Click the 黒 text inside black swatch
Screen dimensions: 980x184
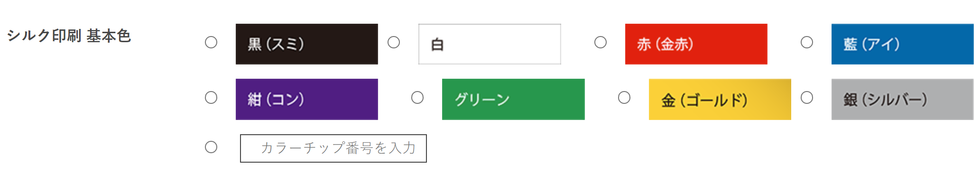(x=255, y=44)
